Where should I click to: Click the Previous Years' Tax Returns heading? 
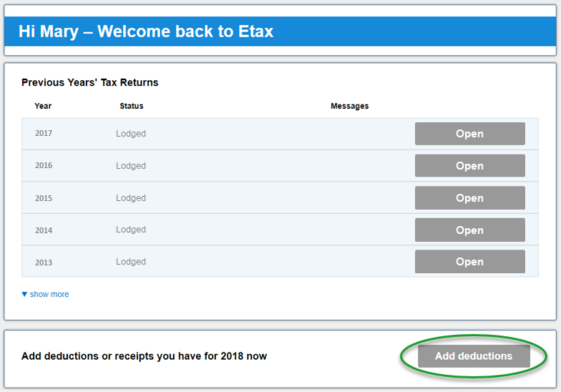90,83
